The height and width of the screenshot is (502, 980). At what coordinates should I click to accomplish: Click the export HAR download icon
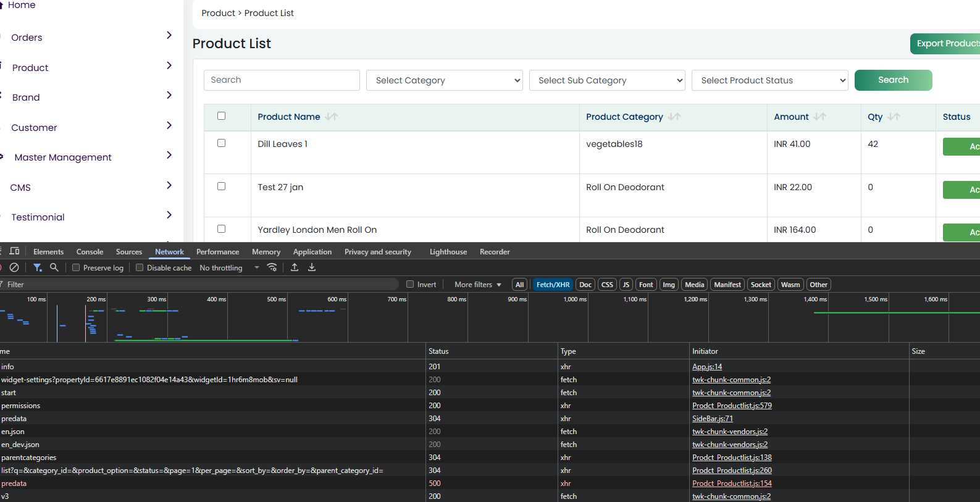click(x=312, y=267)
